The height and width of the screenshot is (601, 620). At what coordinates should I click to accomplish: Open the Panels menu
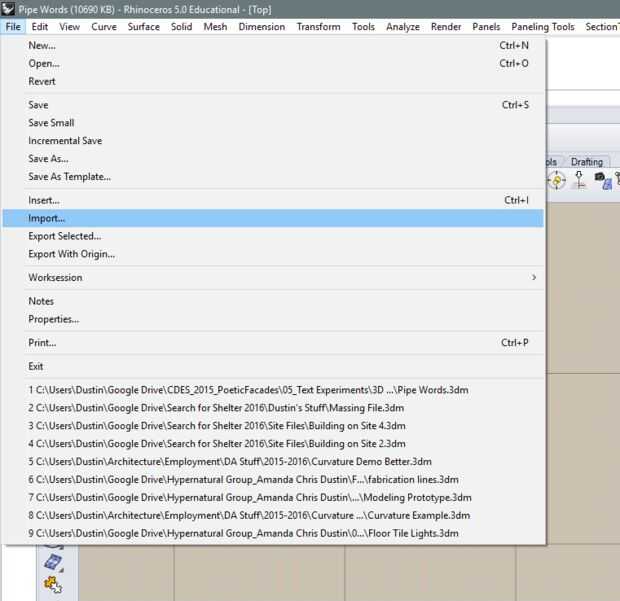[x=486, y=27]
